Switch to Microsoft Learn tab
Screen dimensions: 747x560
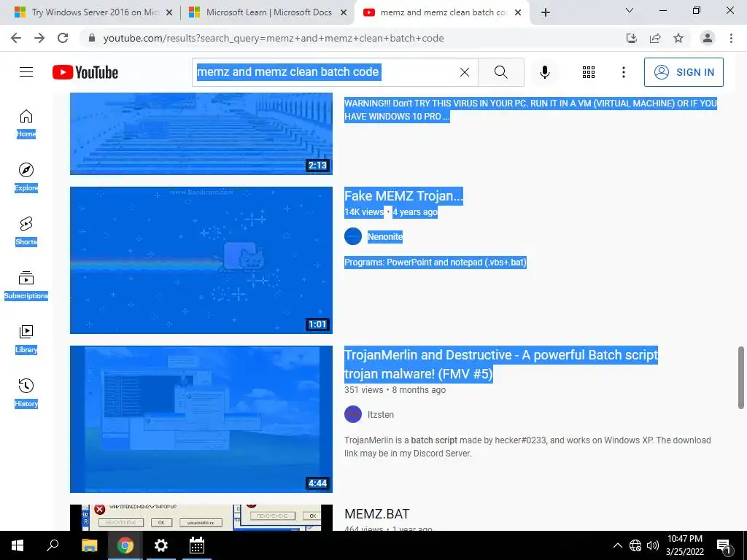(268, 12)
